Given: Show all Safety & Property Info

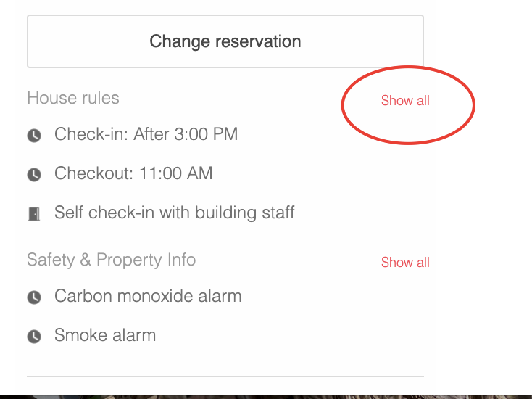Looking at the screenshot, I should click(x=405, y=263).
